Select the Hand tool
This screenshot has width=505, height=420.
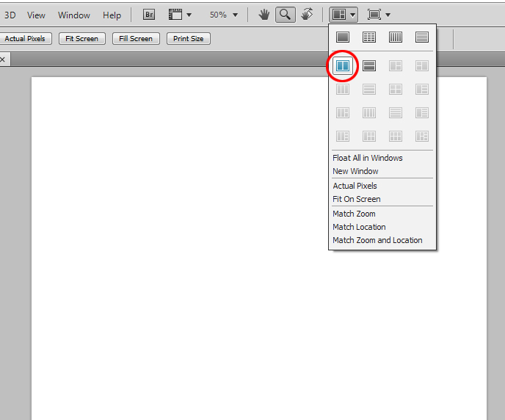click(264, 15)
